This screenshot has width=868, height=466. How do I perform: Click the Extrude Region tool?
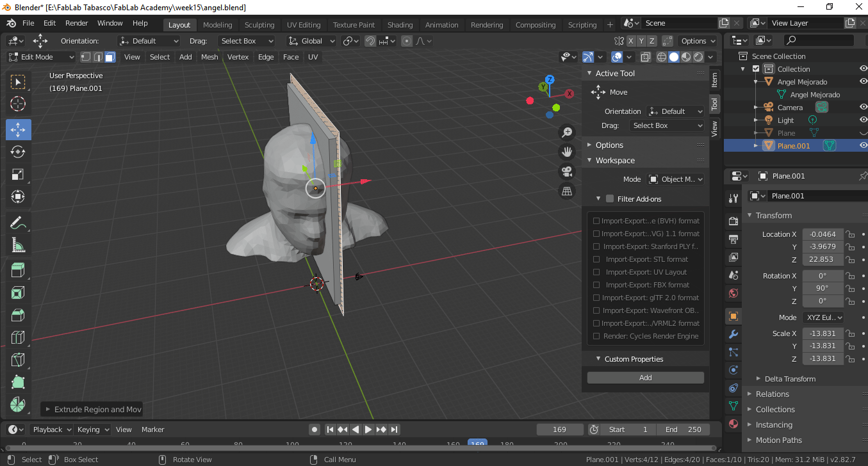[18, 269]
